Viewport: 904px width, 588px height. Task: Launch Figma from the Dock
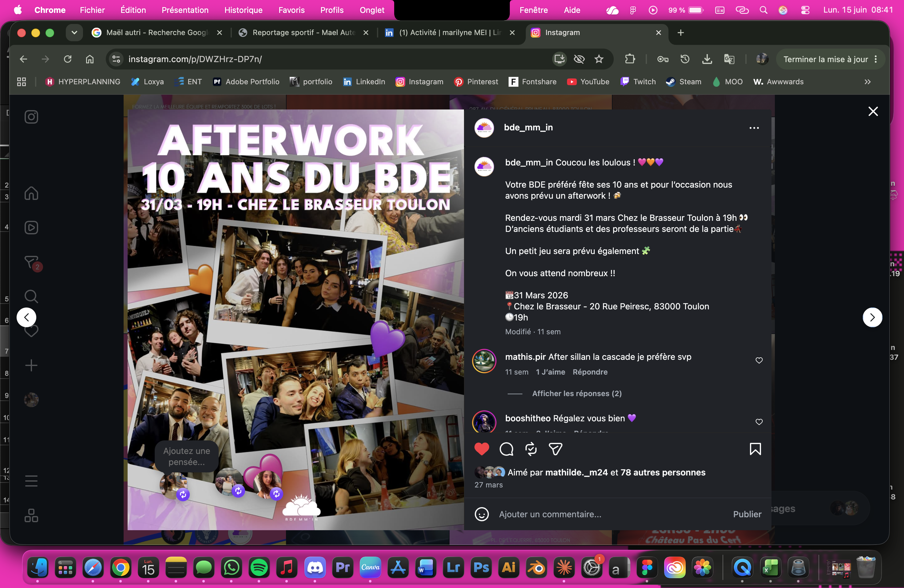647,567
